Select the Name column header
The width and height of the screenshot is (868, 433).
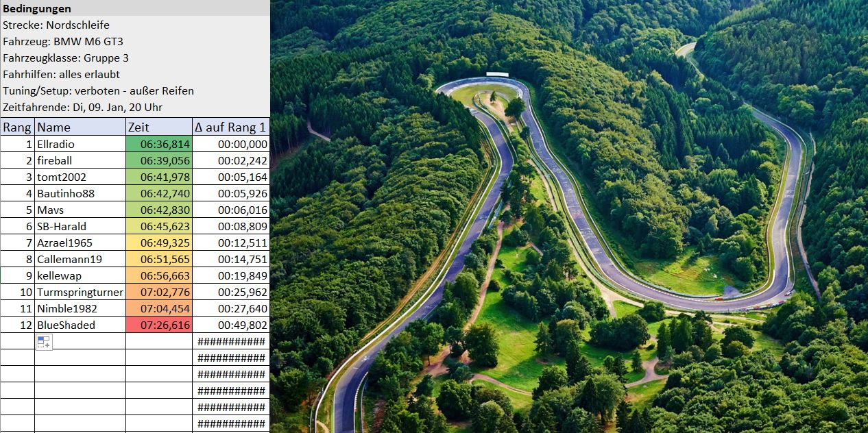tap(80, 127)
